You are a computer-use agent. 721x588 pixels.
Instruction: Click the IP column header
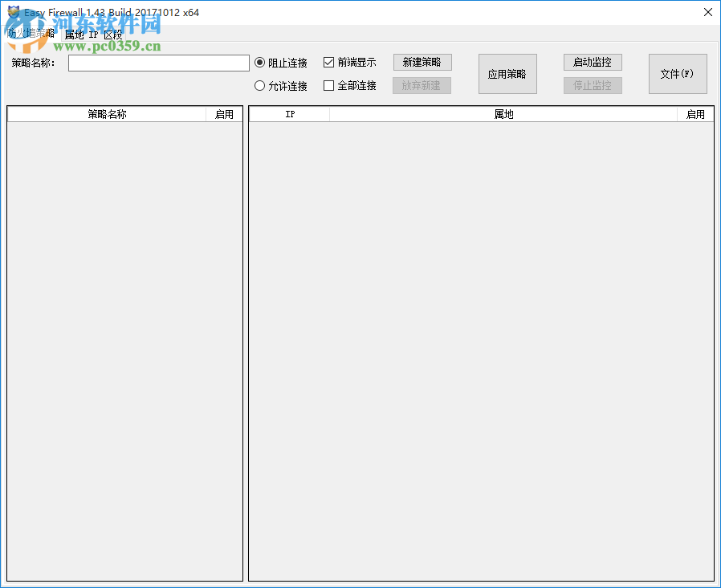[x=290, y=113]
